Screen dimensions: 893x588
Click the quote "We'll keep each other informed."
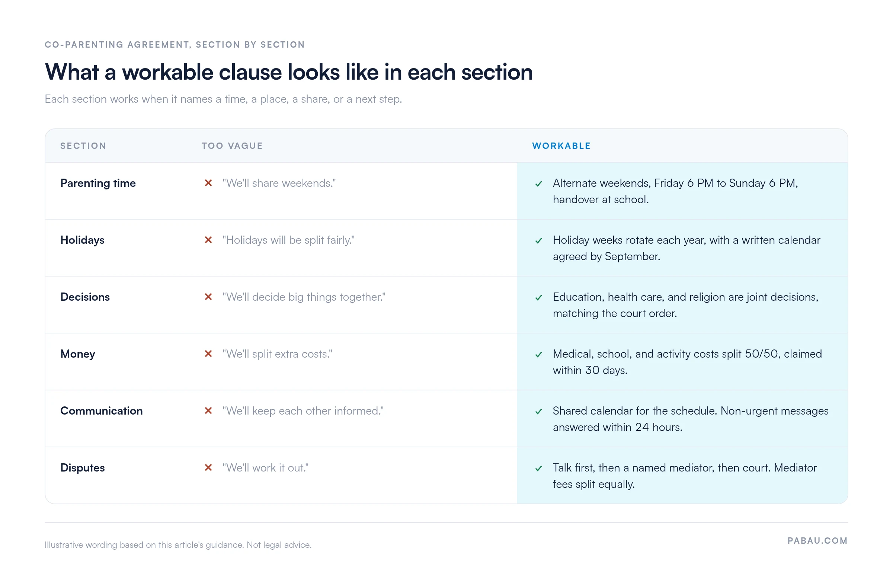[x=303, y=411]
